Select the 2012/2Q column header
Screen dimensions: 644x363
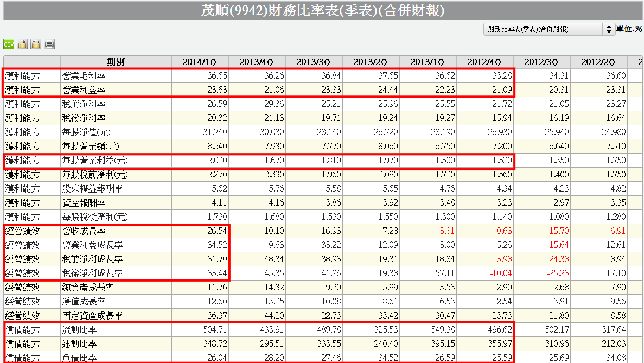[x=598, y=62]
